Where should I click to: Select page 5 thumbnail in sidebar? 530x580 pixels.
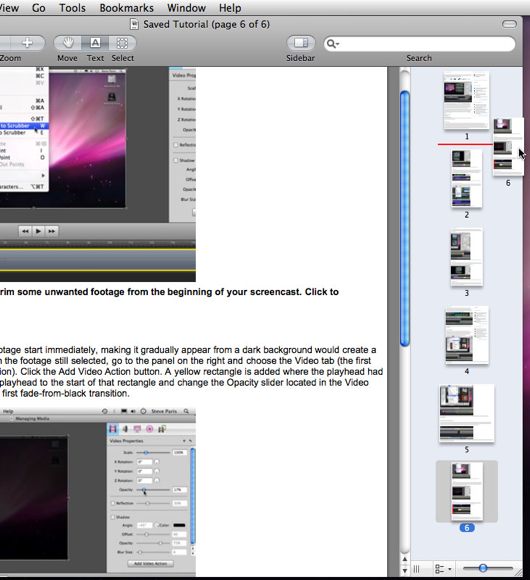pyautogui.click(x=466, y=413)
